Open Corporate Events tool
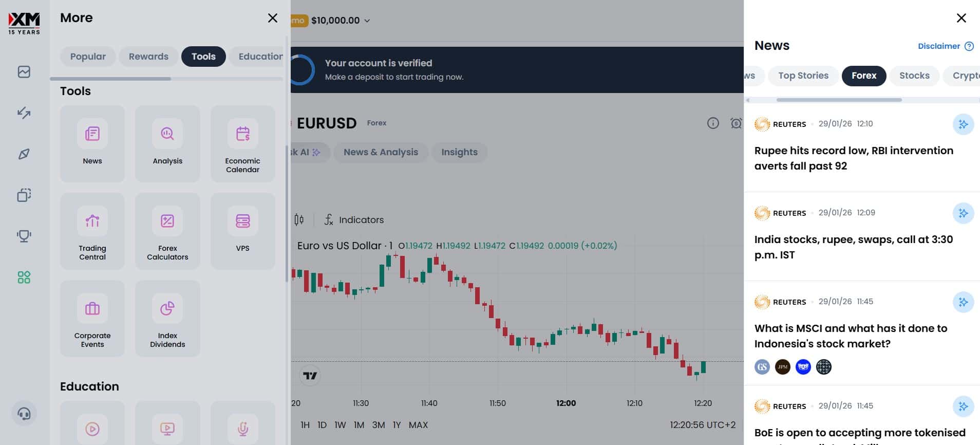 click(x=92, y=319)
